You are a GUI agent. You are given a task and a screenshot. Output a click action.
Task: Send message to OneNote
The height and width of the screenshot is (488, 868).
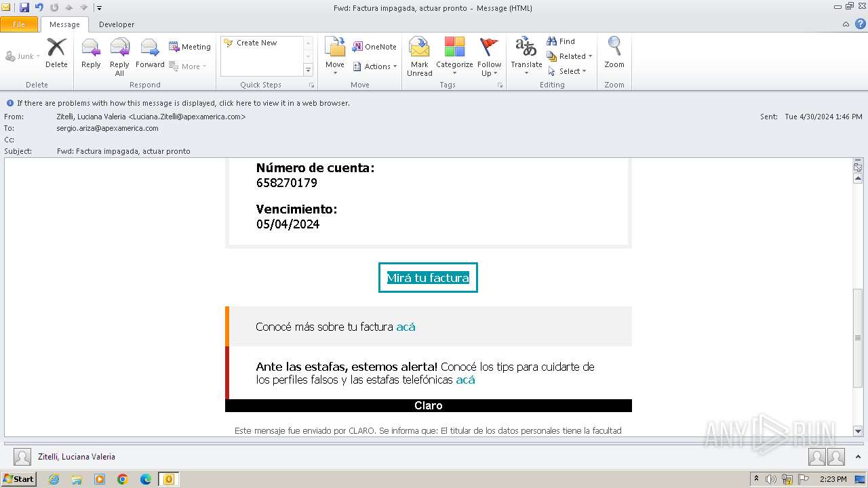pyautogui.click(x=374, y=47)
